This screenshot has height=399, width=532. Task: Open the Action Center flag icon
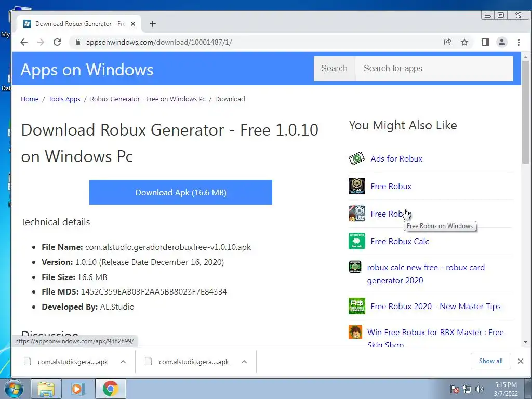click(454, 389)
